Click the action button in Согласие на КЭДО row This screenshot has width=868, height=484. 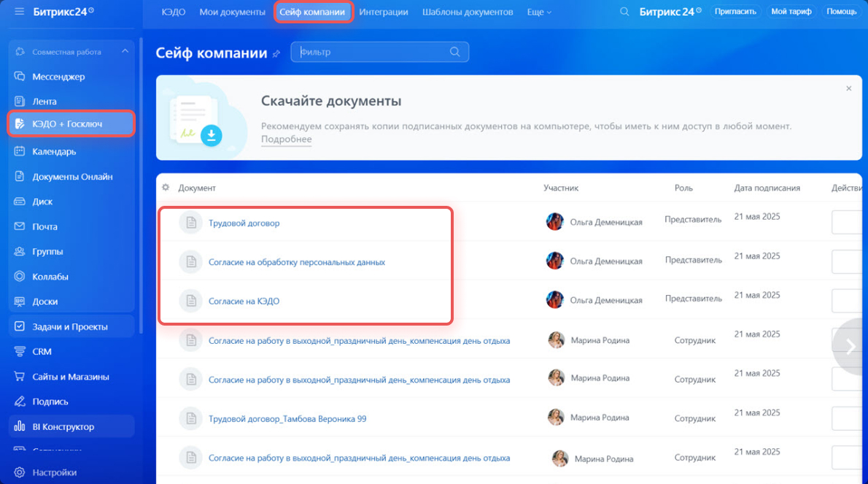tap(847, 301)
